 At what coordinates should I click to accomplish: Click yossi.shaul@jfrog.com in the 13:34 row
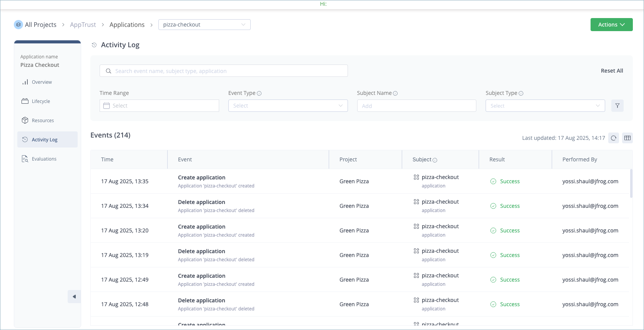click(x=590, y=206)
